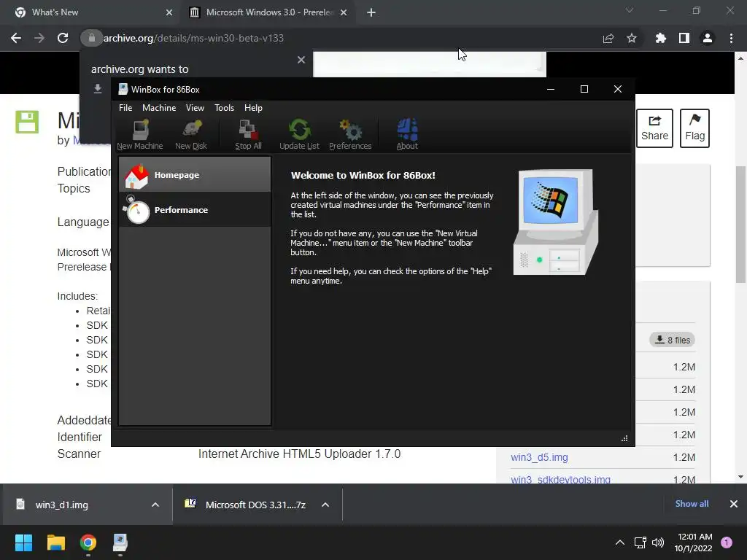Open a new Chrome tab
Image resolution: width=747 pixels, height=560 pixels.
coord(371,12)
